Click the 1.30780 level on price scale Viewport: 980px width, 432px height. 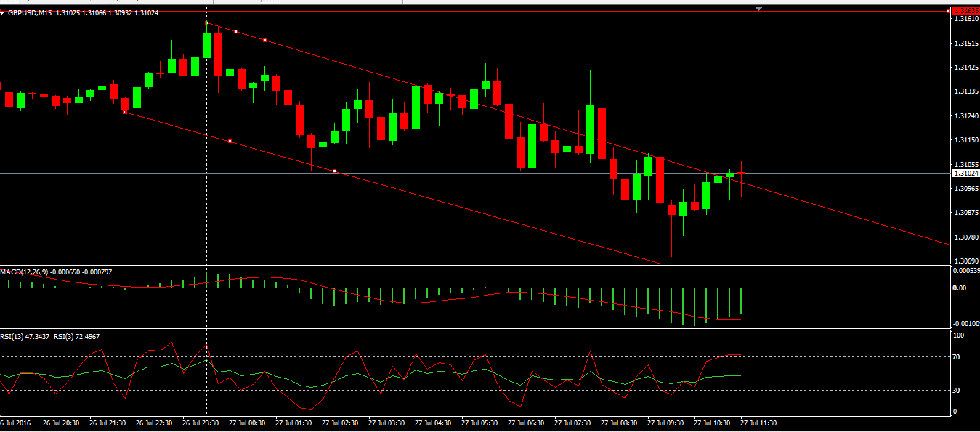(965, 237)
